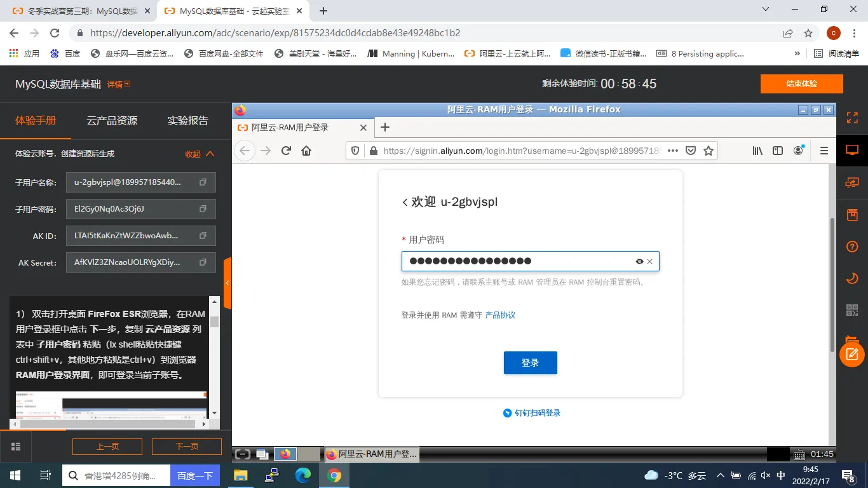Copy the AK Secret value with its copy icon
This screenshot has width=868, height=488.
click(x=203, y=262)
